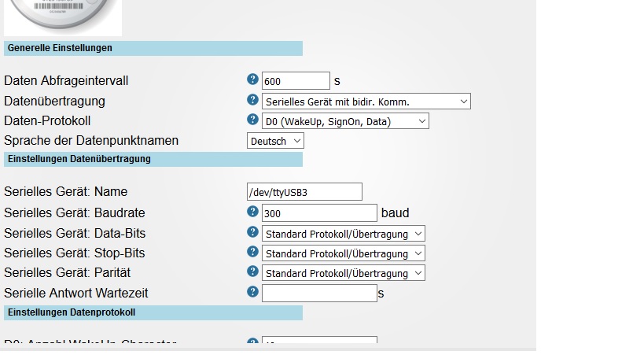Viewport: 644px width, 362px height.
Task: Click the empty Serielle Antwort Wartezeit field
Action: coord(319,294)
